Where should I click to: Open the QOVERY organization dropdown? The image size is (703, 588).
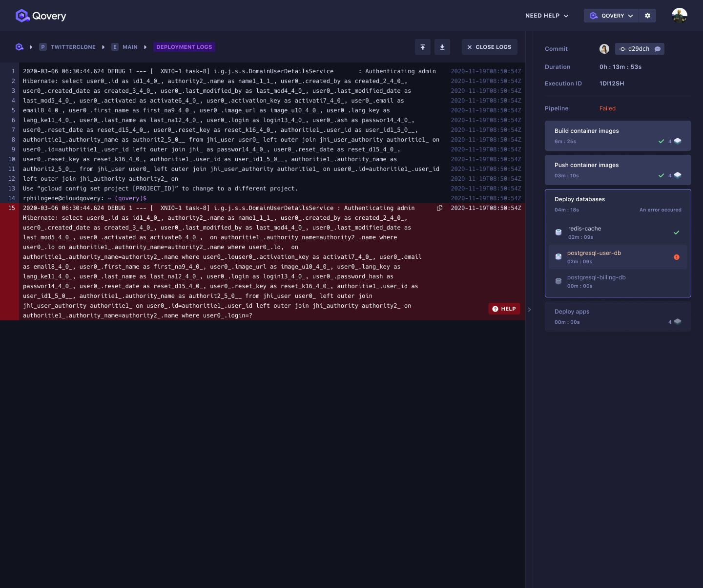coord(611,16)
